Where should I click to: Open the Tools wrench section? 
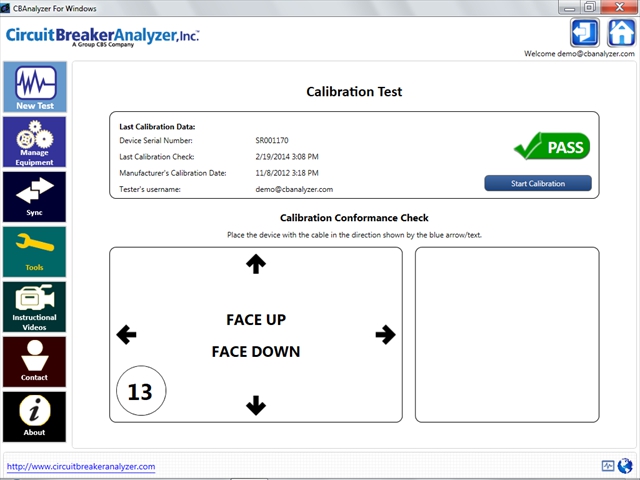(35, 252)
